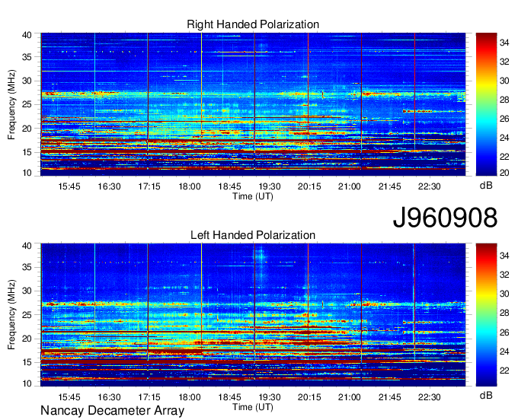Screen dimensions: 518x420
Task: Click the 25 MHz tick of the Right Handed plot
Action: pyautogui.click(x=27, y=104)
